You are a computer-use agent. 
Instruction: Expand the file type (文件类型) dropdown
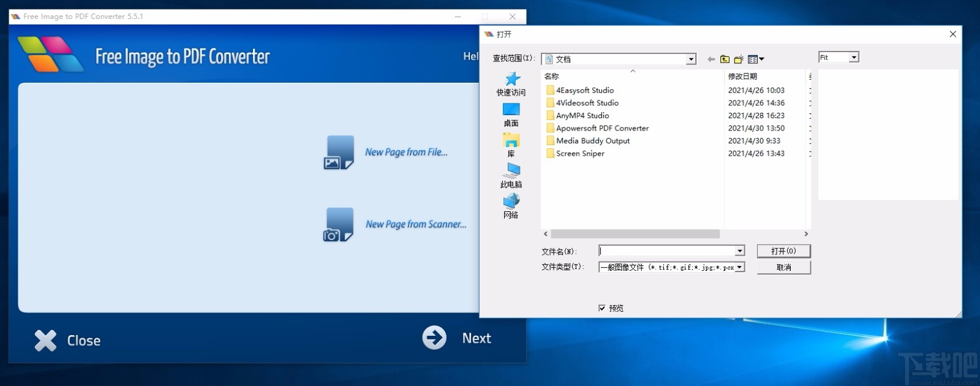[740, 267]
